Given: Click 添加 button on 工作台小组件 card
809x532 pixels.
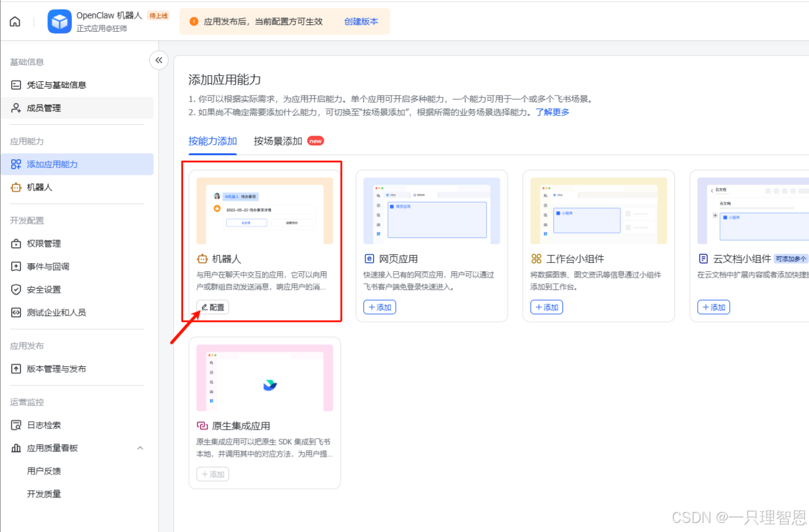Looking at the screenshot, I should (x=546, y=307).
